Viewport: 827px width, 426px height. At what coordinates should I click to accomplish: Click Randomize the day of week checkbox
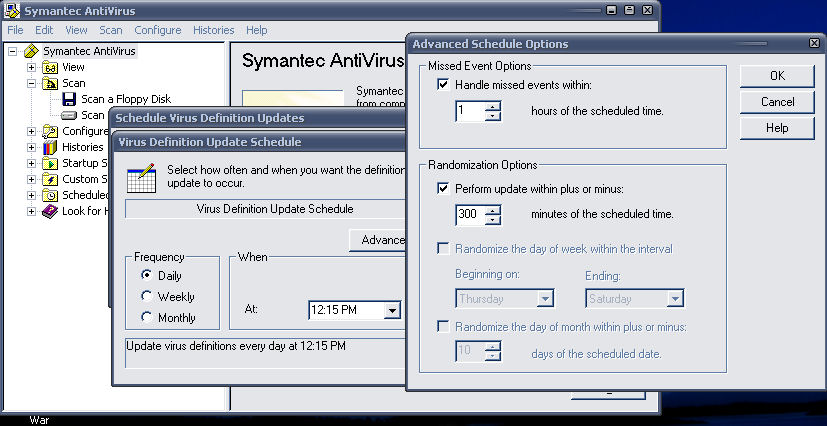tap(444, 248)
